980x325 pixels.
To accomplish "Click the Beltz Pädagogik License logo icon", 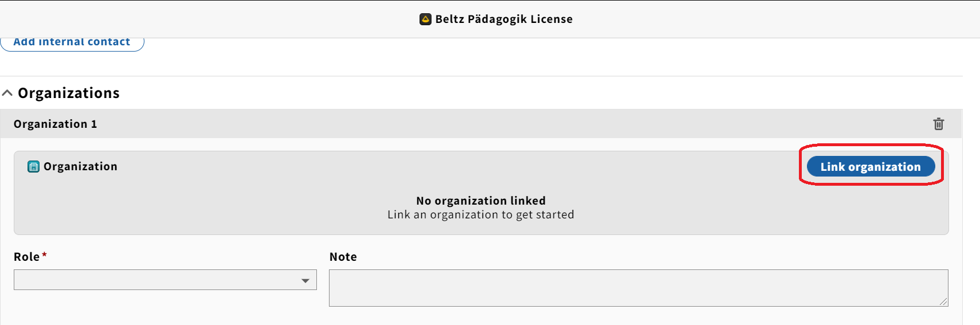I will pos(425,19).
